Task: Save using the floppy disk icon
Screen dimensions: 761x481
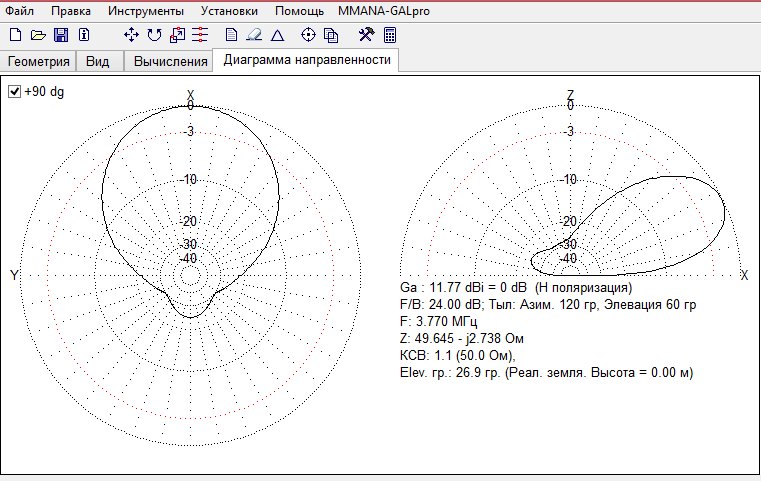Action: pos(60,35)
